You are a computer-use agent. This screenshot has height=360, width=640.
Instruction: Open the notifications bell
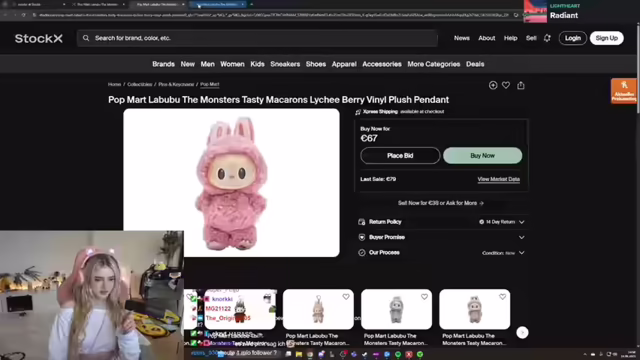pos(547,38)
